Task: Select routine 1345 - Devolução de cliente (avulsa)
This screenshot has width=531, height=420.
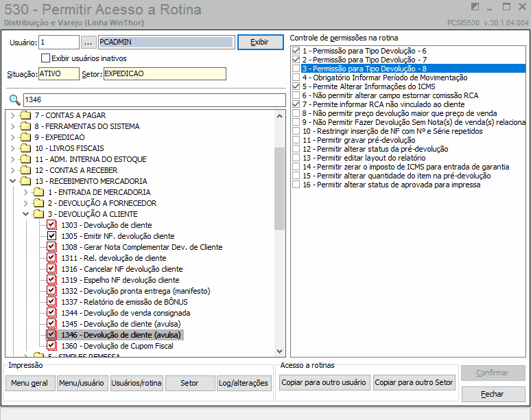Action: point(121,324)
